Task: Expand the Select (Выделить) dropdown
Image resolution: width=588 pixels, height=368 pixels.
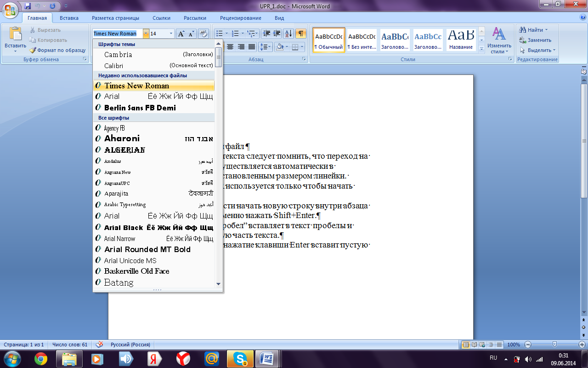Action: pyautogui.click(x=537, y=50)
